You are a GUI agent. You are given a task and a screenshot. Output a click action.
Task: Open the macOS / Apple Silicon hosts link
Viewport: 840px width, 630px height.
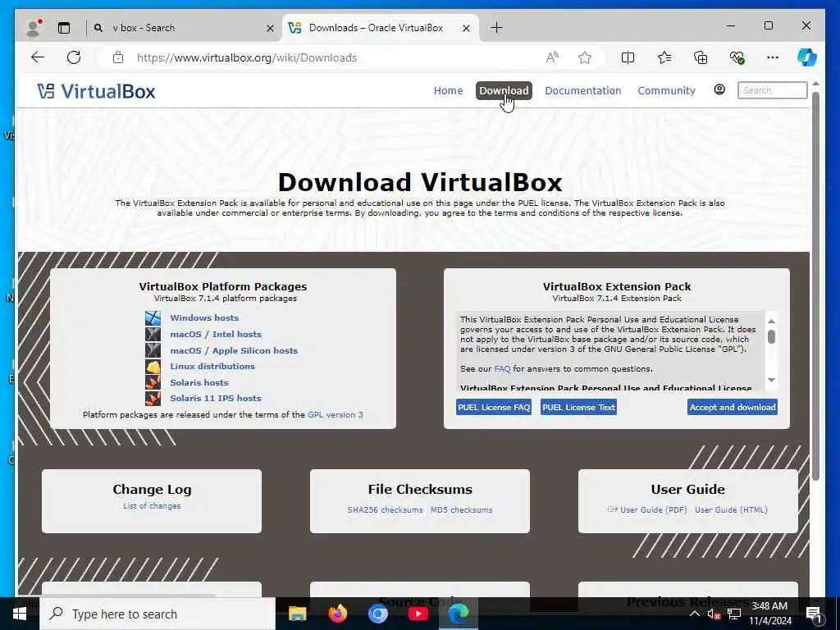click(x=234, y=350)
